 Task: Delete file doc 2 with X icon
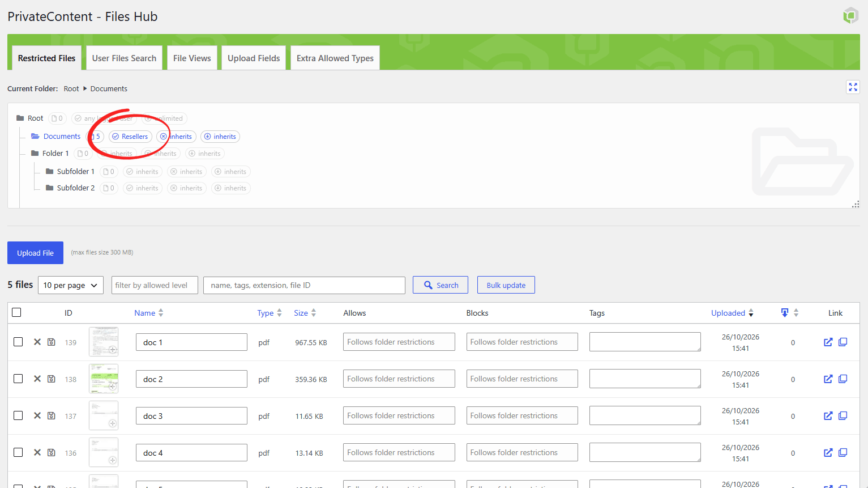37,379
